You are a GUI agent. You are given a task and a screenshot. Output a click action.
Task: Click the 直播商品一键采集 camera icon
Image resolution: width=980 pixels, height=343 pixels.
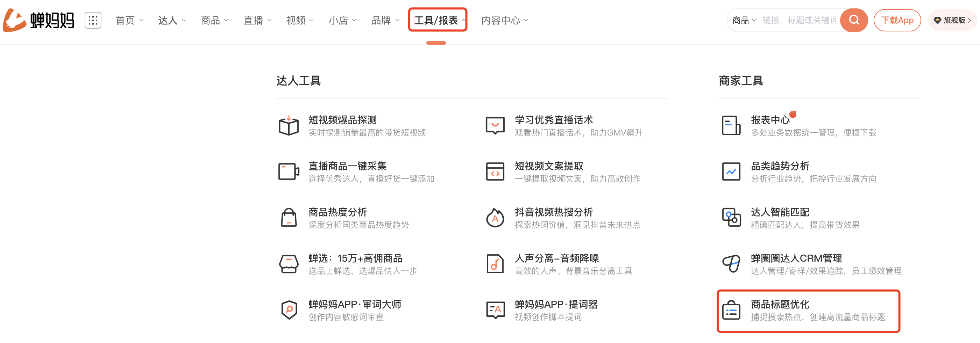pos(289,172)
